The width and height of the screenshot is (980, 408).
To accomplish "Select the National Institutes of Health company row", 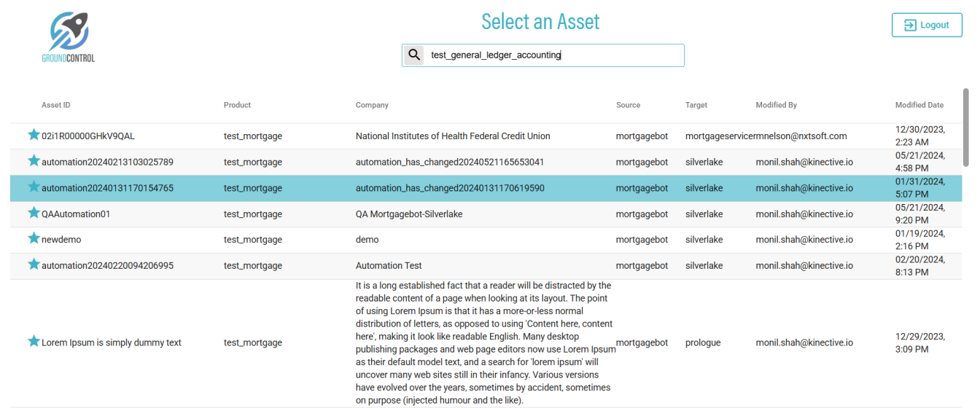I will click(x=453, y=136).
